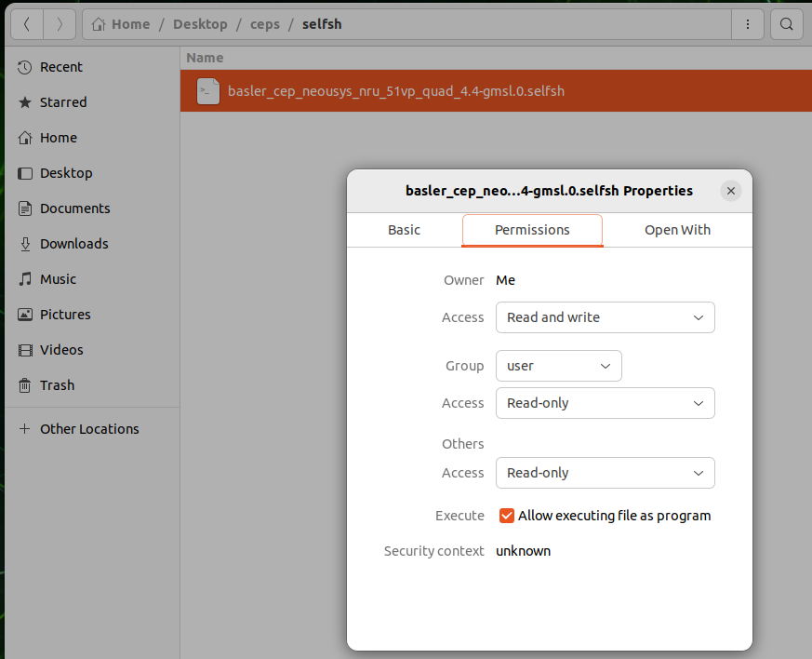Go to the Music folder

click(58, 279)
